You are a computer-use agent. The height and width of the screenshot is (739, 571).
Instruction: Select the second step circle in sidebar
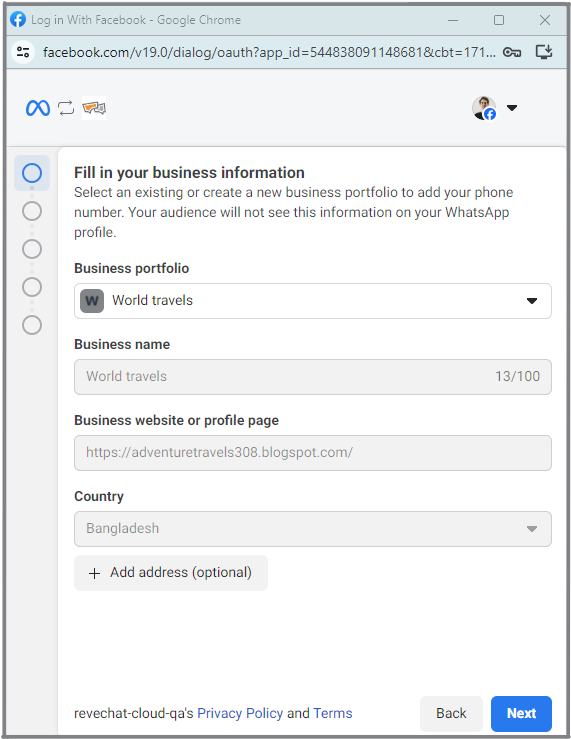32,211
